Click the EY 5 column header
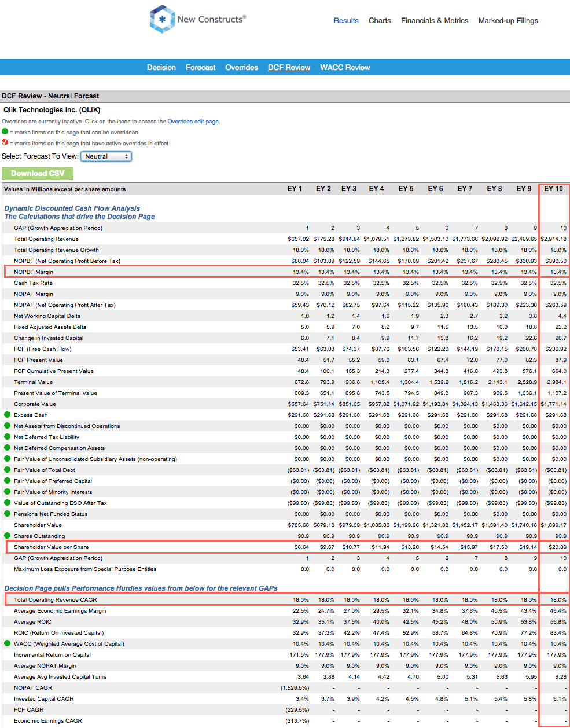Screen dimensions: 570x728 pyautogui.click(x=406, y=189)
